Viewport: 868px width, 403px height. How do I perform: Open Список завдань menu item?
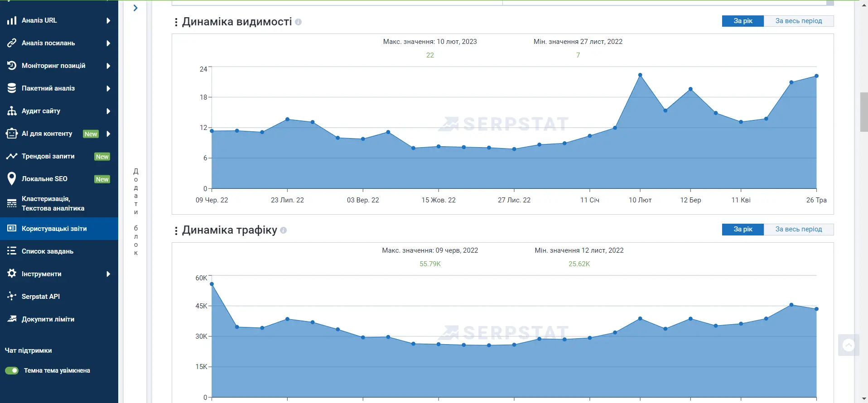click(x=59, y=251)
